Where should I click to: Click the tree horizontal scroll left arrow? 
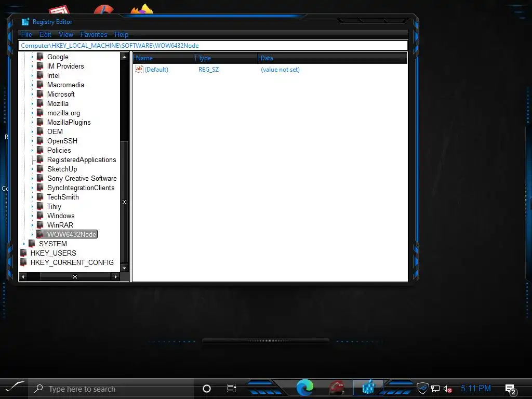23,276
